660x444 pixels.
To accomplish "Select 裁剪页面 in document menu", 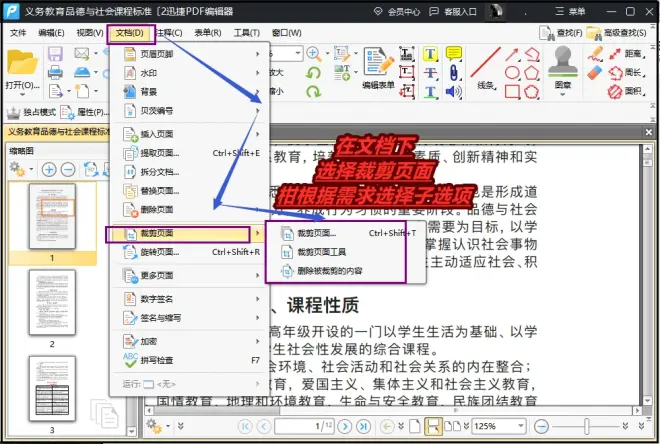I will [x=189, y=234].
